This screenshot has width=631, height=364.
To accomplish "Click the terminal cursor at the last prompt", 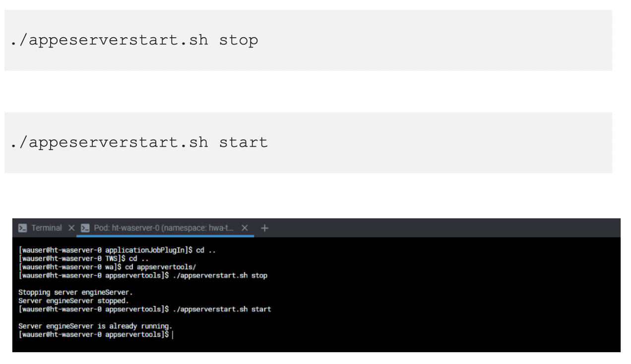I will pos(173,335).
